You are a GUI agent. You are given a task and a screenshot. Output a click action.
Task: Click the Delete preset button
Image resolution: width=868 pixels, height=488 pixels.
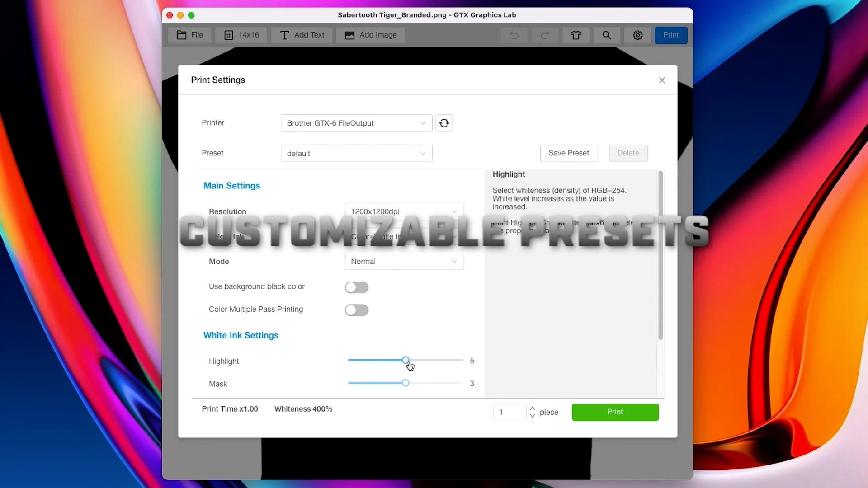pyautogui.click(x=628, y=153)
